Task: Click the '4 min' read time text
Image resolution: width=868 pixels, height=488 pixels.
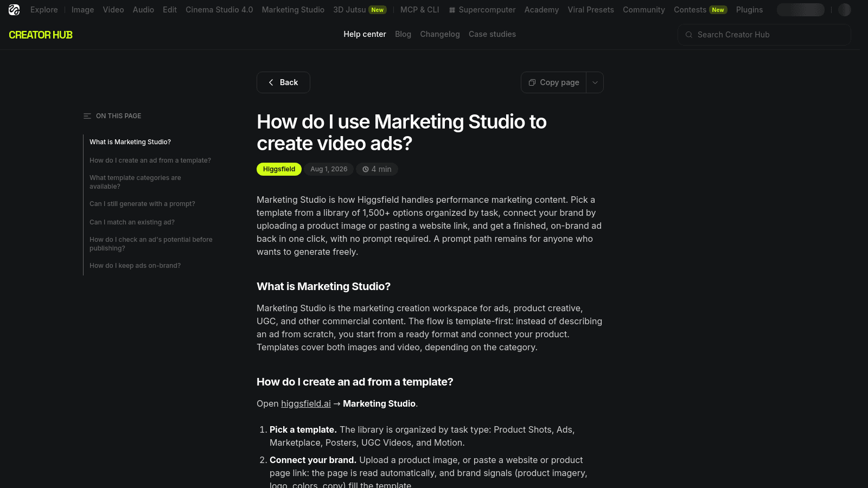Action: click(381, 169)
